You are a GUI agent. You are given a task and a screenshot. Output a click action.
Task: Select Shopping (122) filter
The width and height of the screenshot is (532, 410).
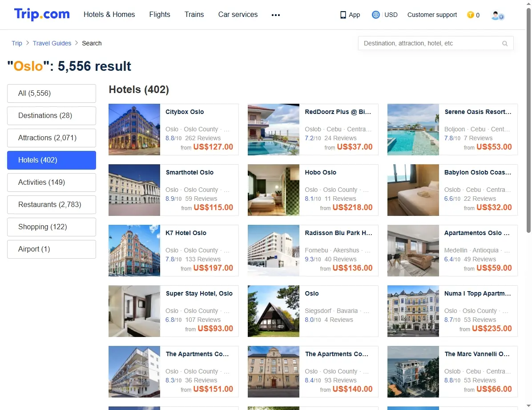pyautogui.click(x=52, y=227)
